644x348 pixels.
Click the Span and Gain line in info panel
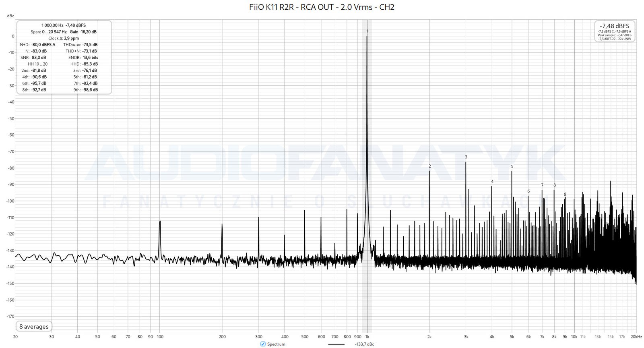(64, 32)
